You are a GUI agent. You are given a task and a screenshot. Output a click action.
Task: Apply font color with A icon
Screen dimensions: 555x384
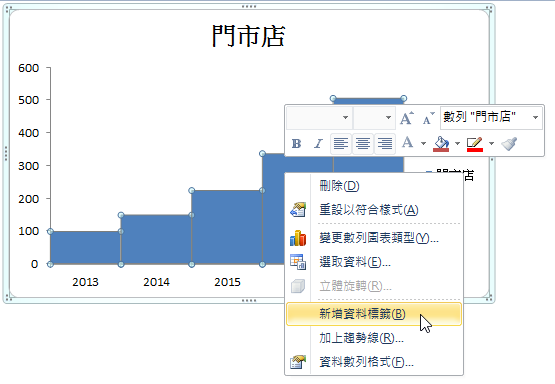point(407,143)
